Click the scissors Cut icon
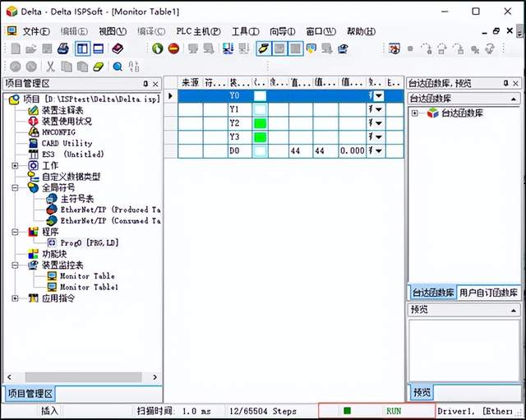The width and height of the screenshot is (526, 420). pos(51,67)
